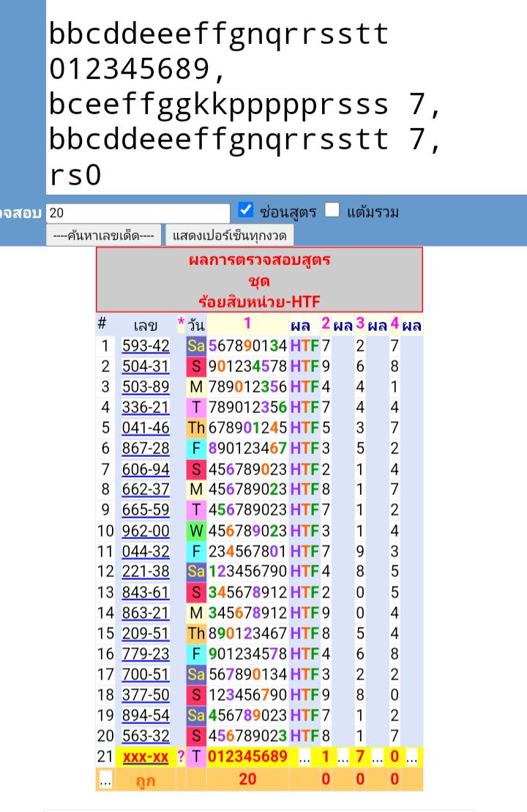Select the 962-00 number link
The width and height of the screenshot is (527, 812).
(146, 530)
